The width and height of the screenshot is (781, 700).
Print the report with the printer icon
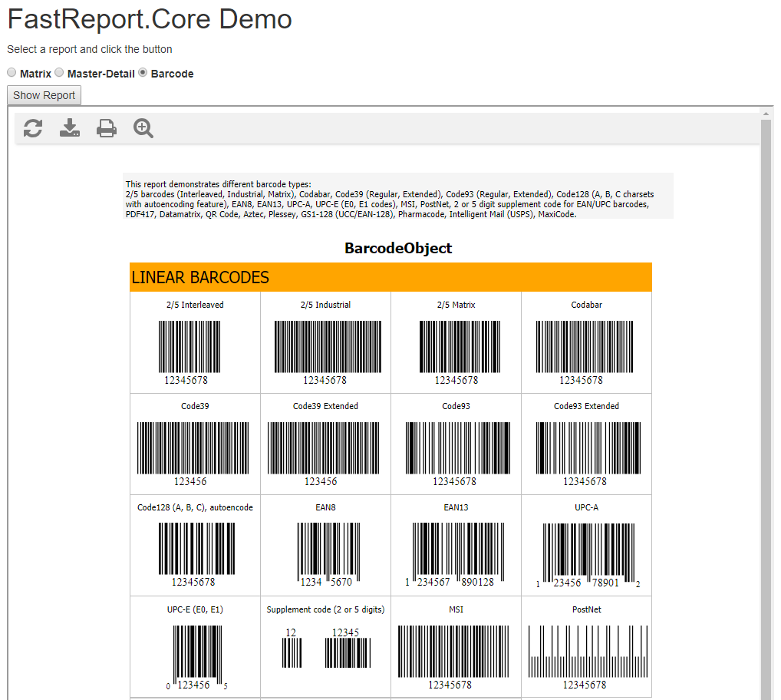(107, 128)
